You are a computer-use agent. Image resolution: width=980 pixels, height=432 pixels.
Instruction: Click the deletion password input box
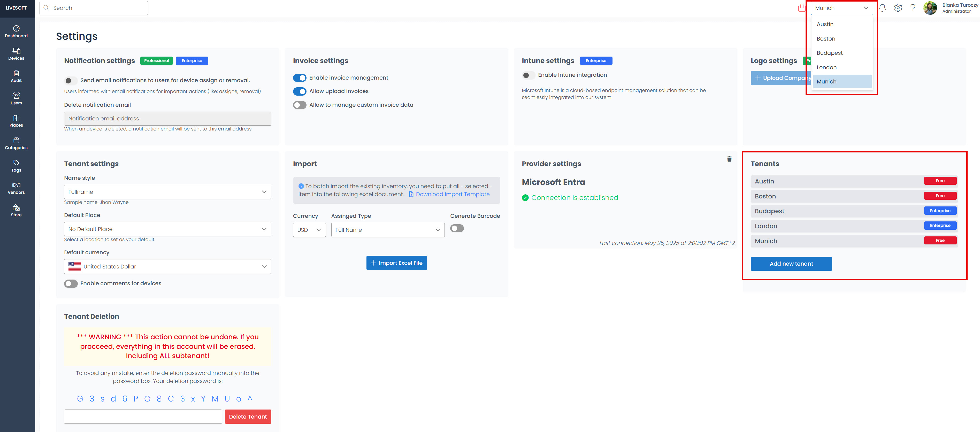pyautogui.click(x=143, y=417)
